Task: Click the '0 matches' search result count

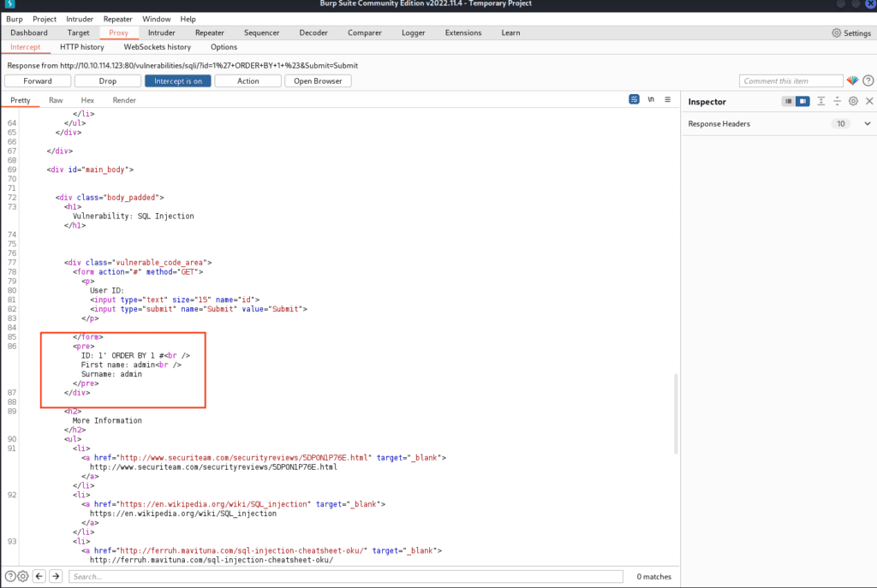Action: pos(653,576)
